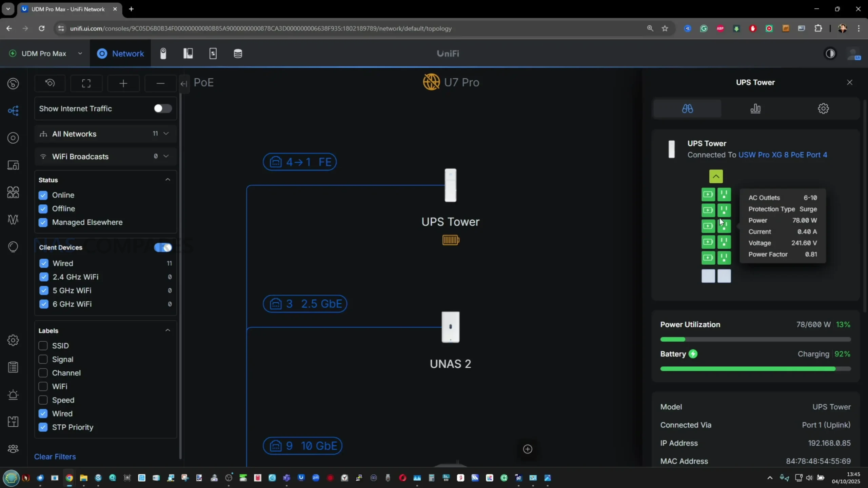The image size is (868, 488).
Task: Open USW Pro XG 8 PoE Port 4 link
Action: [x=783, y=155]
